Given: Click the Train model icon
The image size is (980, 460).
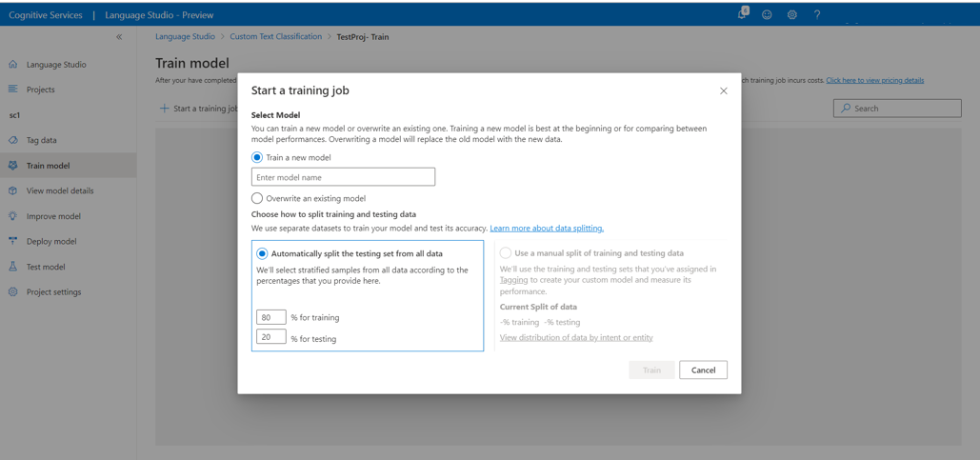Looking at the screenshot, I should tap(13, 166).
